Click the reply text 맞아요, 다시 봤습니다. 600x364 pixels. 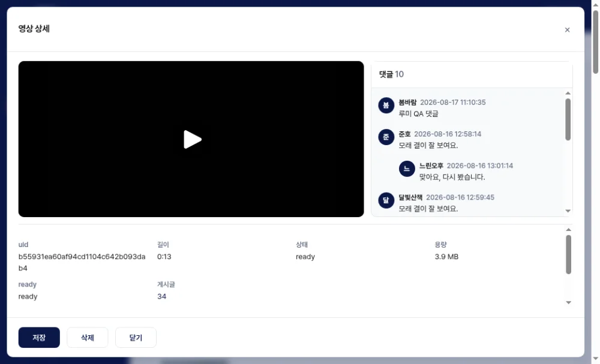452,177
